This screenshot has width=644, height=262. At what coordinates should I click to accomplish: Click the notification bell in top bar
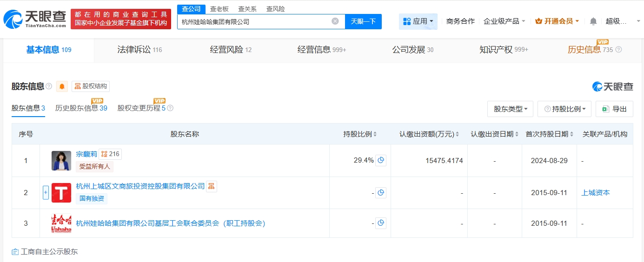[593, 21]
